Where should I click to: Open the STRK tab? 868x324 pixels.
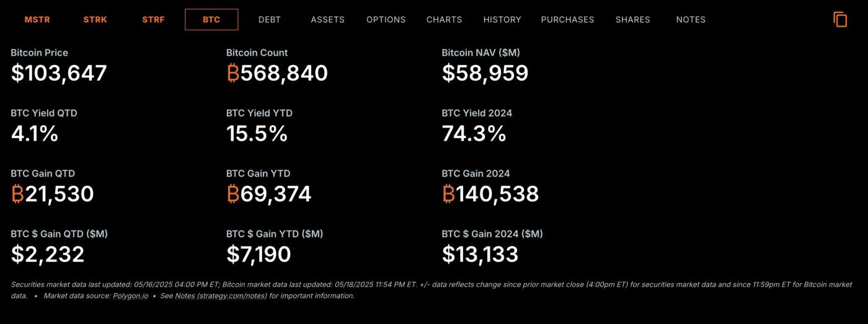point(95,20)
